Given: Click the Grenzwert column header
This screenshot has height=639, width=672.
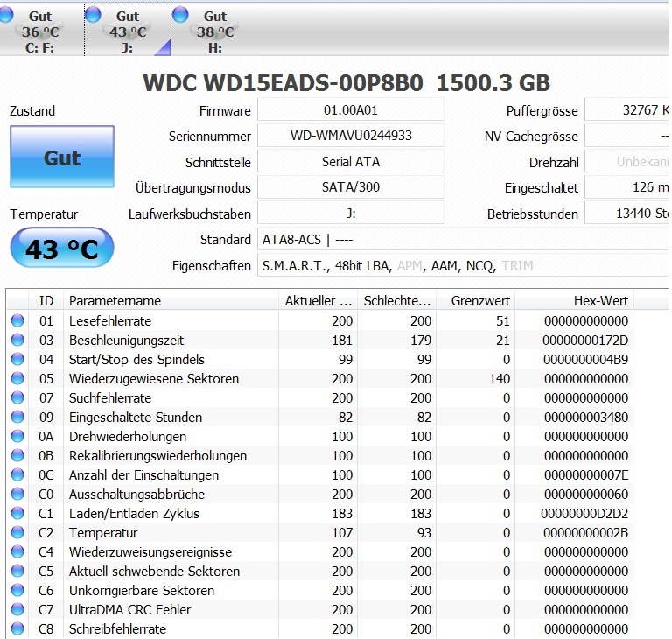Looking at the screenshot, I should 476,300.
